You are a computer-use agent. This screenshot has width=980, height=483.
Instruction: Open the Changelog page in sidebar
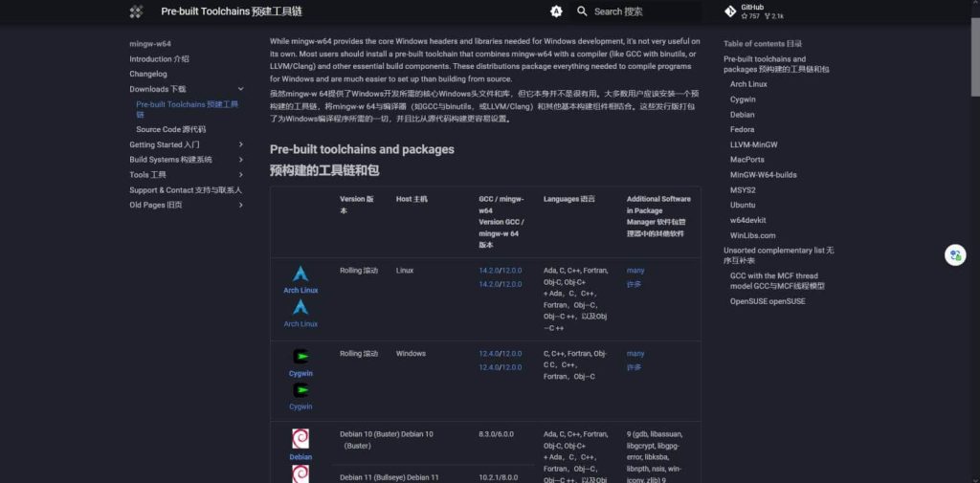[148, 74]
